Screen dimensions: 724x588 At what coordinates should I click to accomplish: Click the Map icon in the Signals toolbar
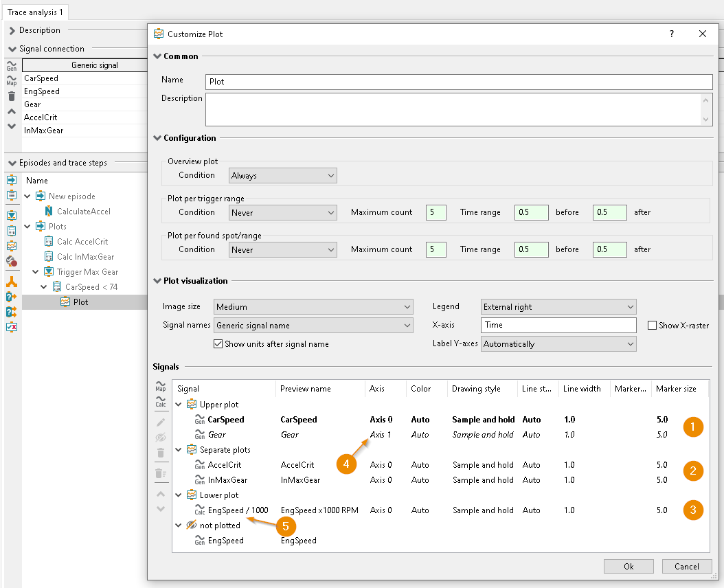161,386
